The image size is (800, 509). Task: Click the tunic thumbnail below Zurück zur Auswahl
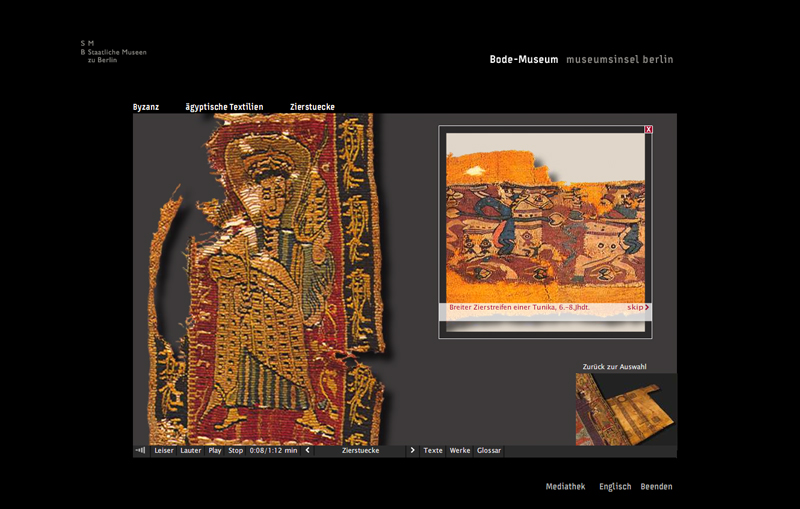(626, 409)
